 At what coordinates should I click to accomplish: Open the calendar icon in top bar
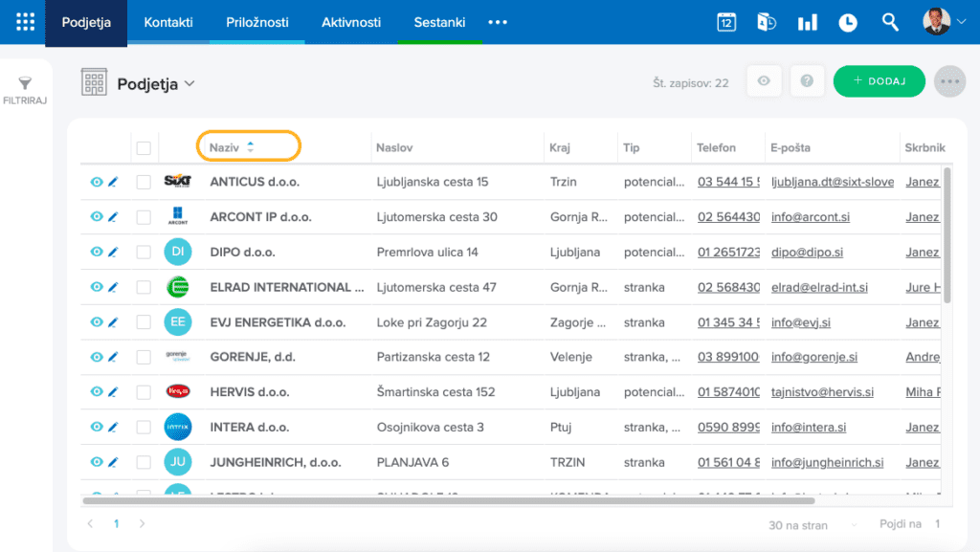pyautogui.click(x=725, y=22)
